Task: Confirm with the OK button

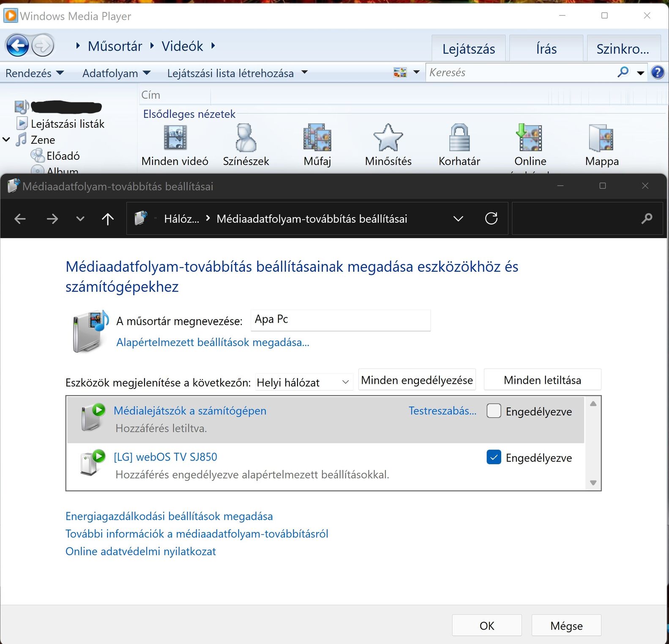Action: click(x=487, y=625)
